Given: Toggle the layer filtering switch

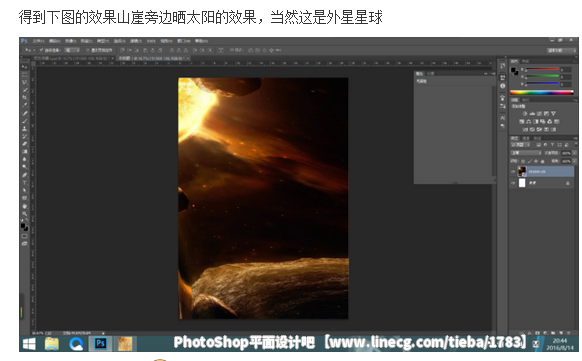Looking at the screenshot, I should tap(575, 145).
